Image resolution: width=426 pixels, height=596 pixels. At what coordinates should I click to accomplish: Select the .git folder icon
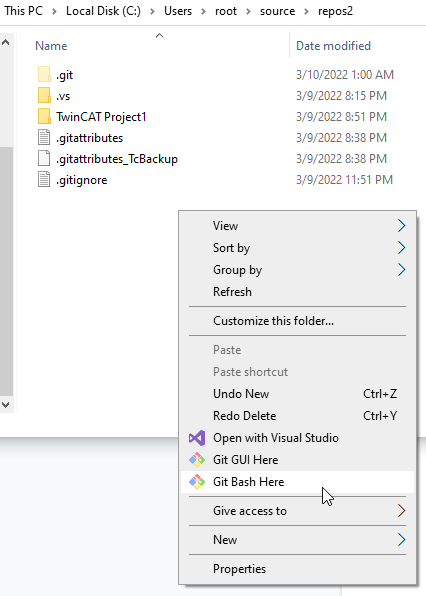tap(44, 74)
